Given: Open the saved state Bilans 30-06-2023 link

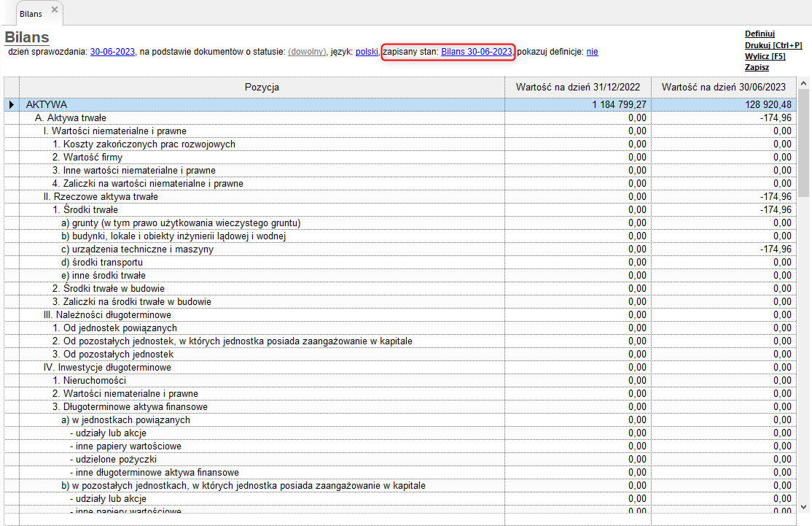Looking at the screenshot, I should (476, 52).
